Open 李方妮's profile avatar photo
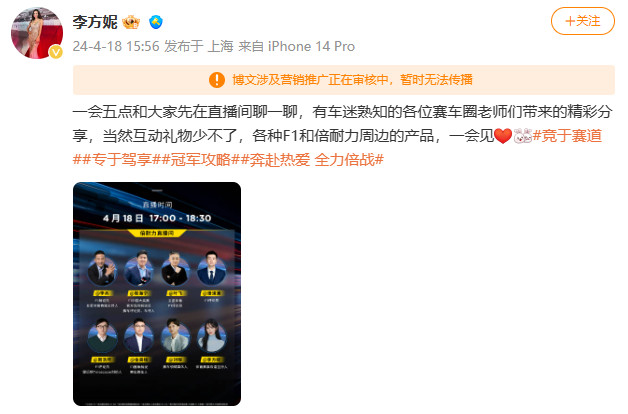 (37, 33)
